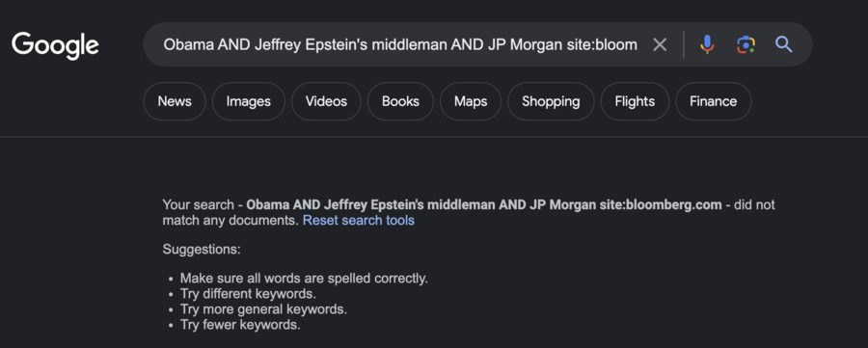This screenshot has width=868, height=348.
Task: Open the Videos results filter
Action: point(326,101)
